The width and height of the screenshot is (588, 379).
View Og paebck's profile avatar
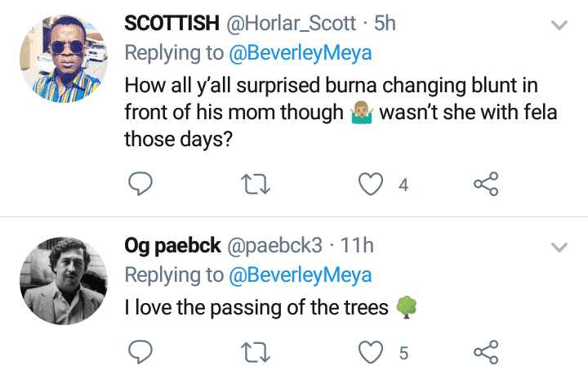point(60,278)
